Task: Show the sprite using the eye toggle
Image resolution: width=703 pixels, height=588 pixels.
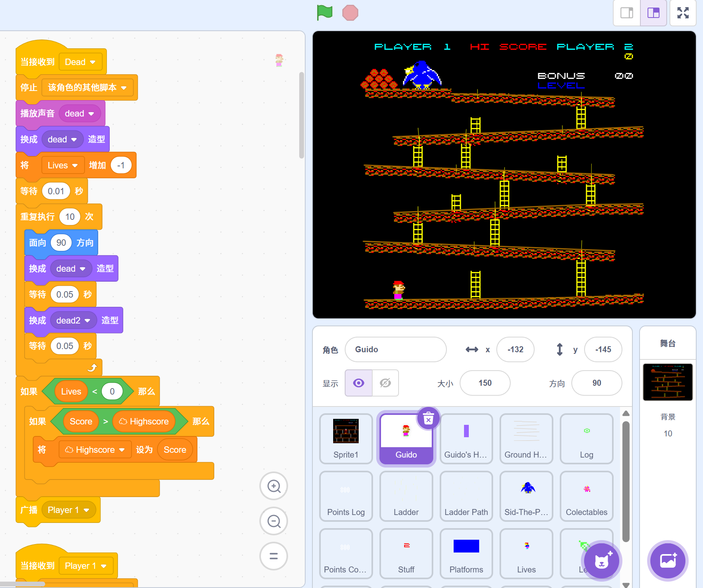Action: click(x=359, y=383)
